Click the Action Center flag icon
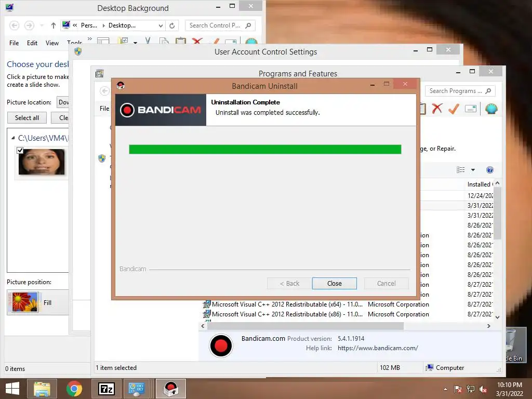The width and height of the screenshot is (532, 399). [x=458, y=389]
